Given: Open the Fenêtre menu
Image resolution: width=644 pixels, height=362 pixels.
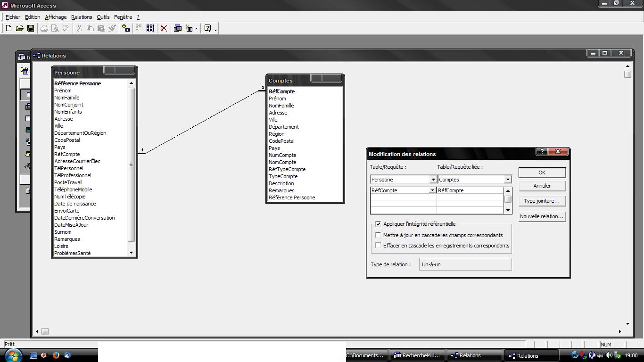Looking at the screenshot, I should pyautogui.click(x=123, y=17).
